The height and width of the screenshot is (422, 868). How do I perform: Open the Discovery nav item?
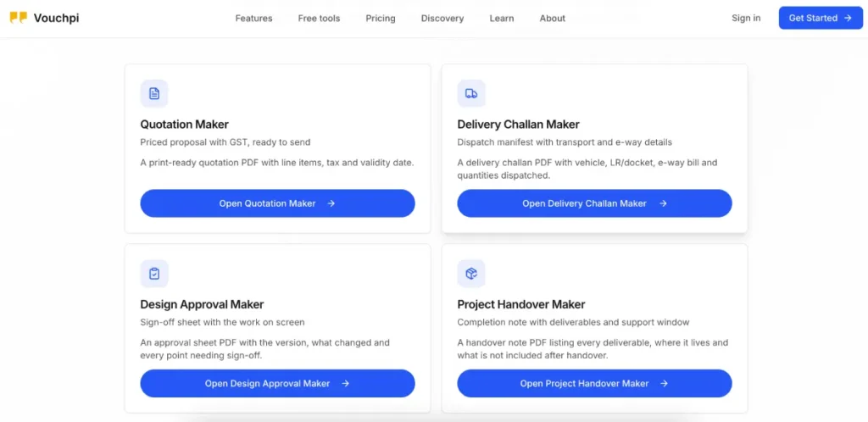[442, 19]
